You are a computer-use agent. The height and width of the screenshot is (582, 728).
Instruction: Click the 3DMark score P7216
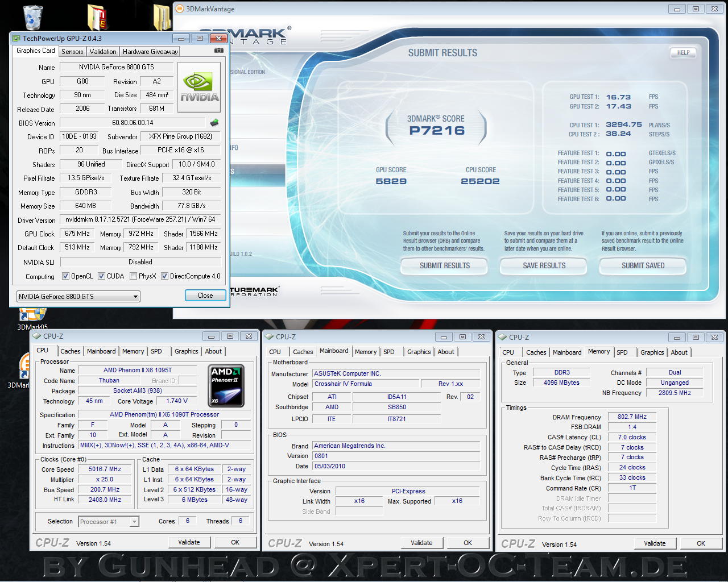[437, 131]
